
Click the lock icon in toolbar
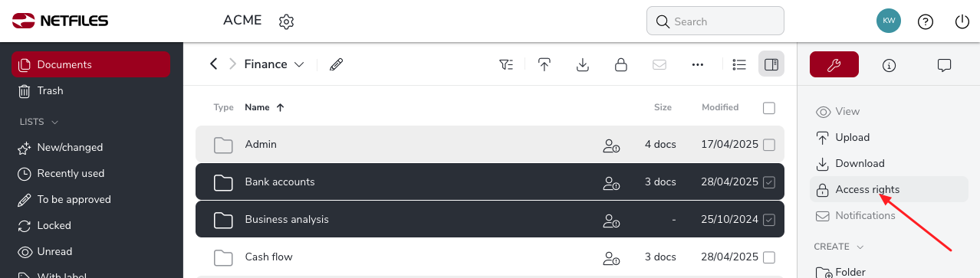tap(621, 65)
